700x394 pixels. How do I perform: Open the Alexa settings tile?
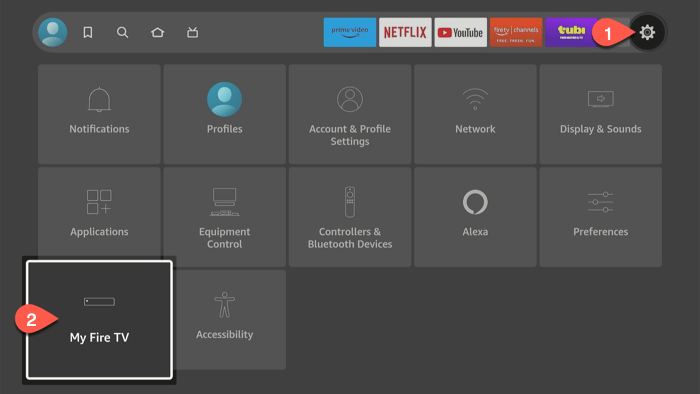click(x=475, y=217)
